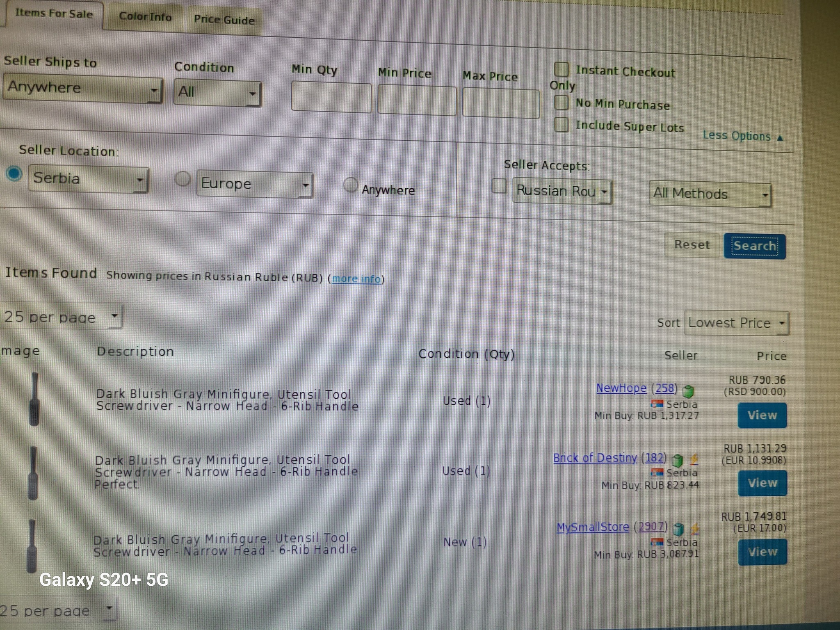Screen dimensions: 840x630
Task: Expand the Sort Lowest Price dropdown
Action: coord(736,323)
